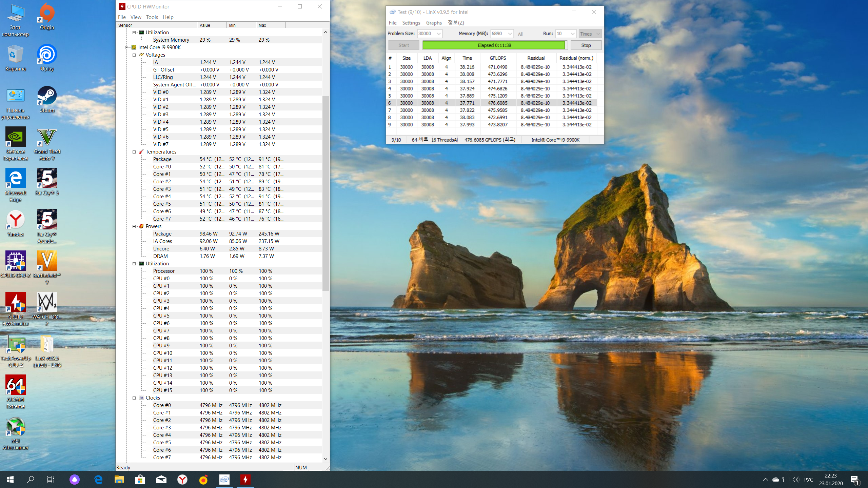The height and width of the screenshot is (488, 868).
Task: Open the Problem Size dropdown
Action: click(x=438, y=34)
